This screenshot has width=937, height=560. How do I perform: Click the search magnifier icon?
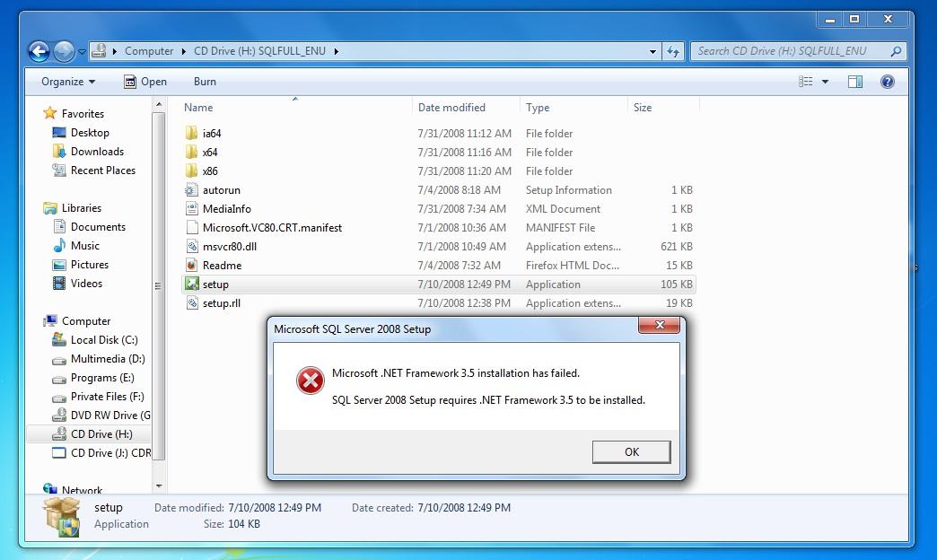click(896, 51)
